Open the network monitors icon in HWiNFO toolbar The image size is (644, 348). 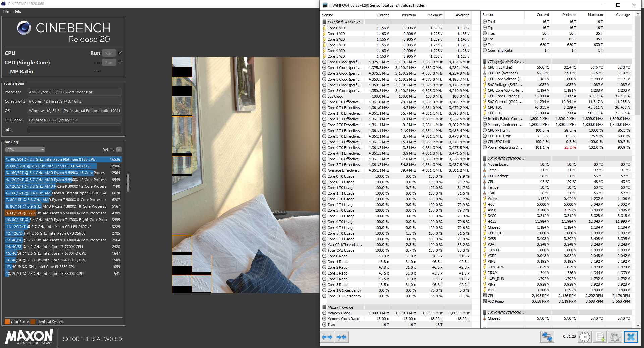[547, 337]
